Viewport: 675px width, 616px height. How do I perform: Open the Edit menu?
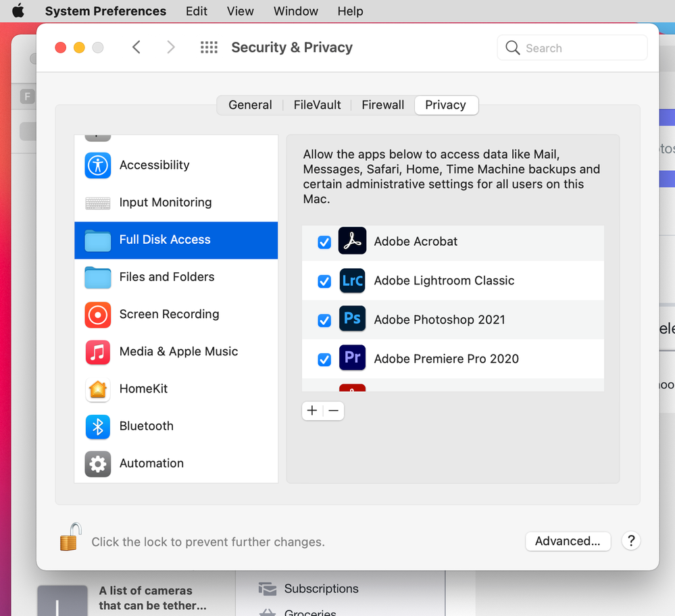point(197,11)
